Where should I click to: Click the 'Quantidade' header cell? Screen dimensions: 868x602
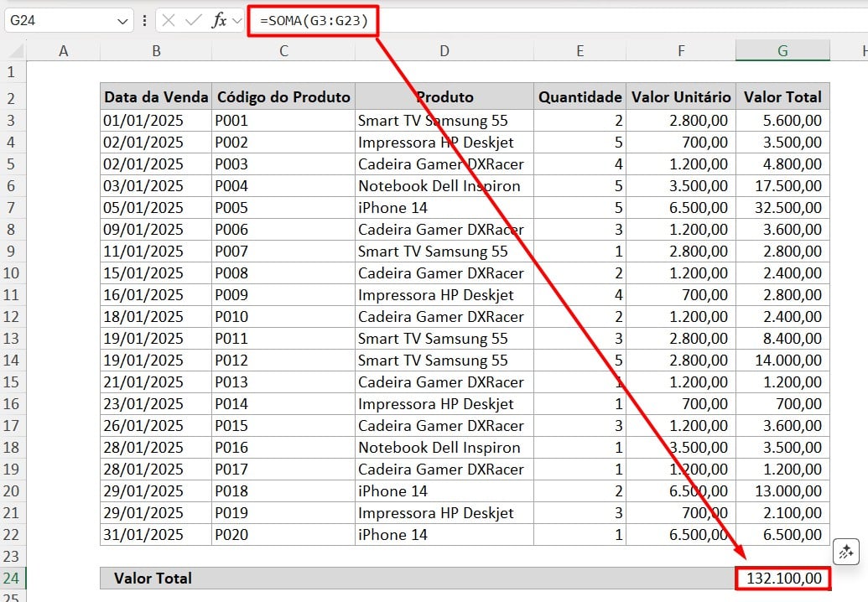click(x=580, y=96)
